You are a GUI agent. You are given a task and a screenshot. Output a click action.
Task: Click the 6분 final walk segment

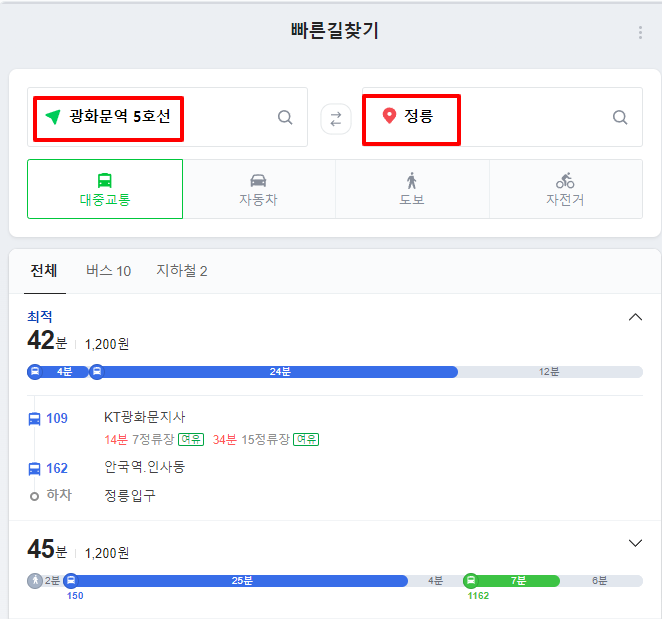(x=600, y=581)
